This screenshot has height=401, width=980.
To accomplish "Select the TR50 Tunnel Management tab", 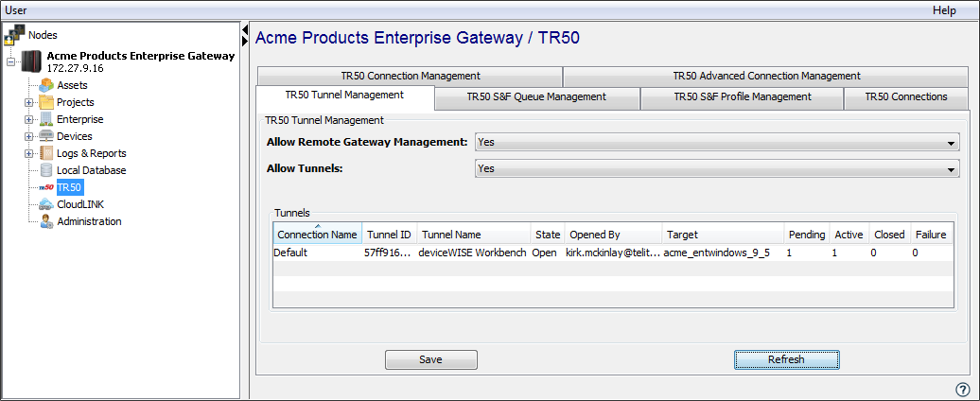I will (x=344, y=96).
